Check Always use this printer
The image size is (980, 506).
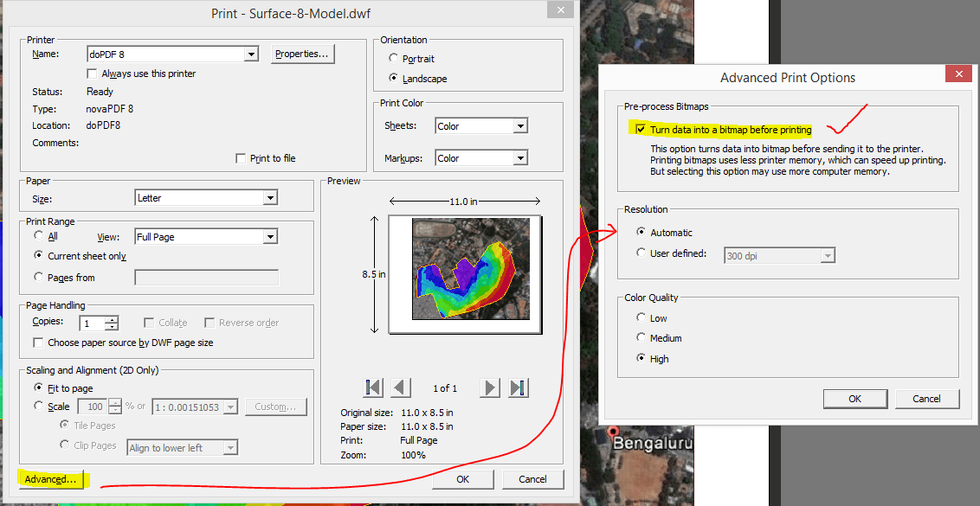coord(92,73)
